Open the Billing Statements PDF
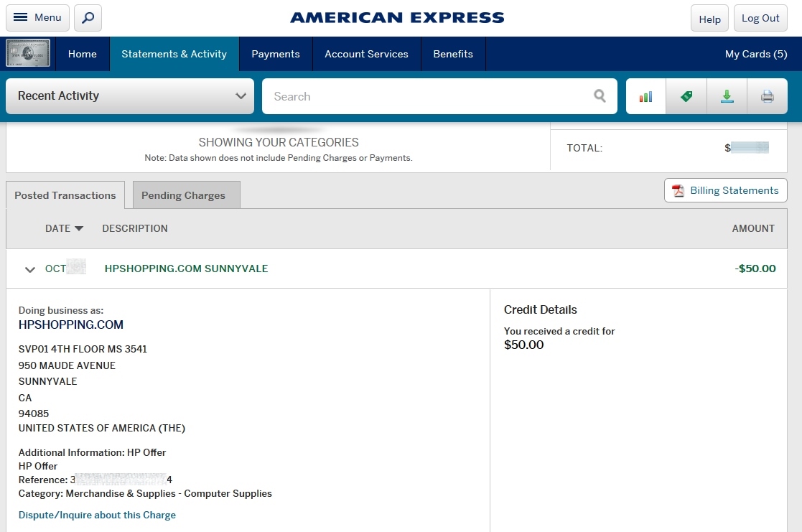Viewport: 802px width, 532px height. click(725, 190)
